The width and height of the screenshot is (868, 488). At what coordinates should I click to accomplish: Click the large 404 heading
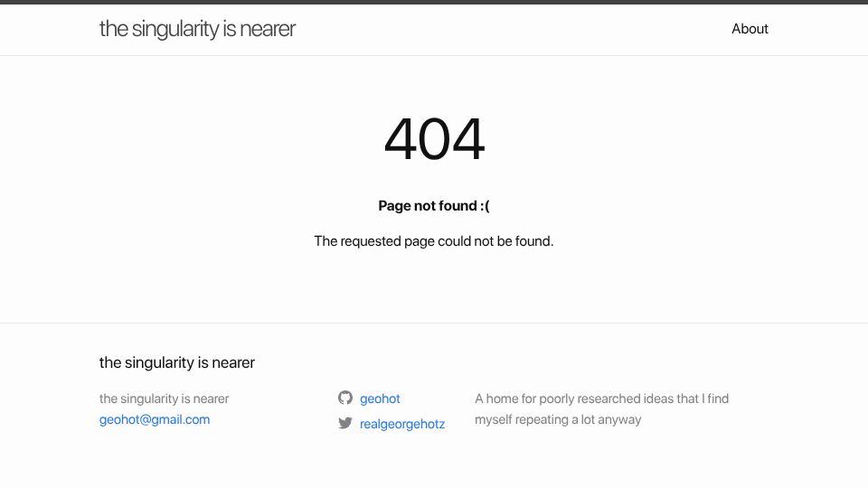click(x=434, y=139)
